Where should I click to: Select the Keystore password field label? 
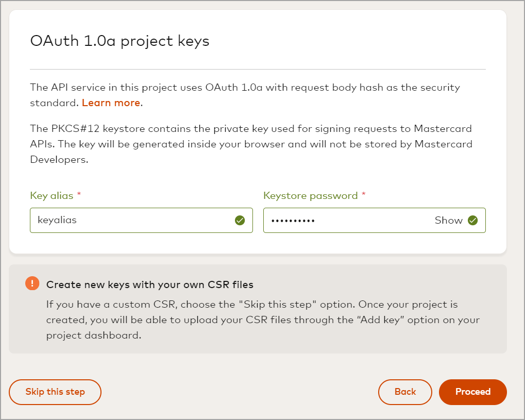pos(310,195)
